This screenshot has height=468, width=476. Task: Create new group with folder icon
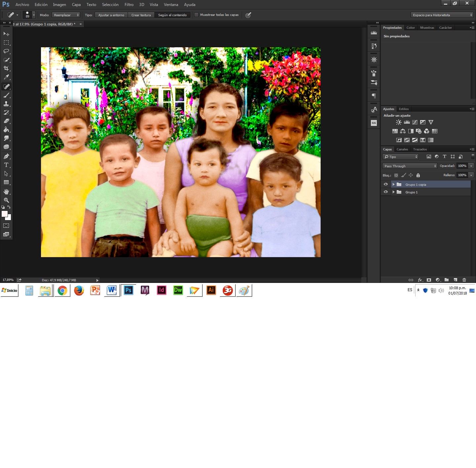click(x=447, y=280)
